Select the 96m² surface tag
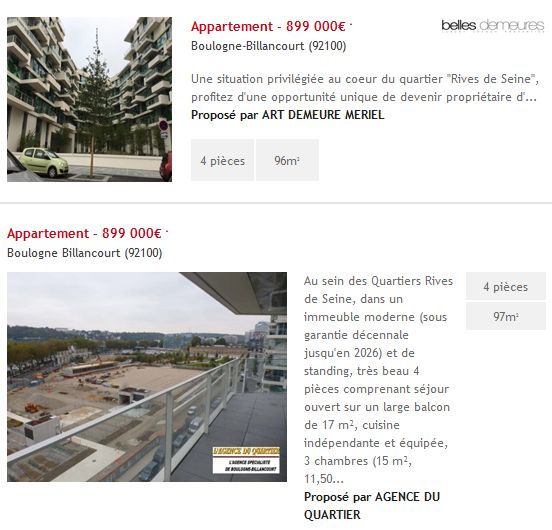 (x=287, y=160)
